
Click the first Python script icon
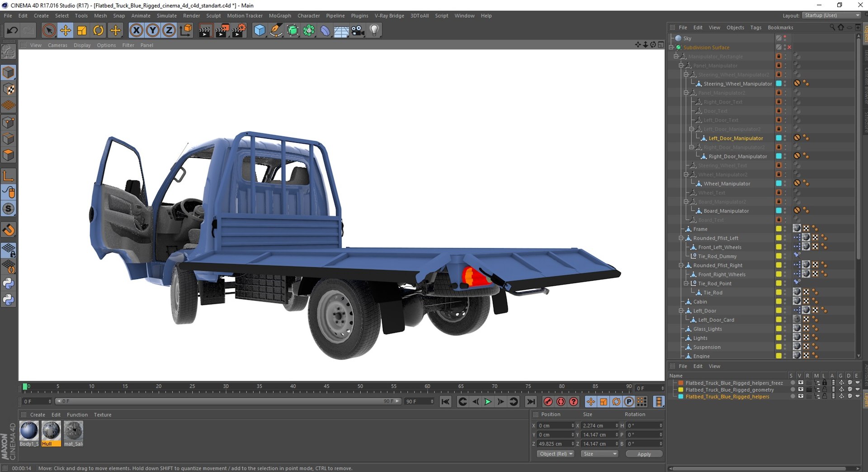click(9, 283)
